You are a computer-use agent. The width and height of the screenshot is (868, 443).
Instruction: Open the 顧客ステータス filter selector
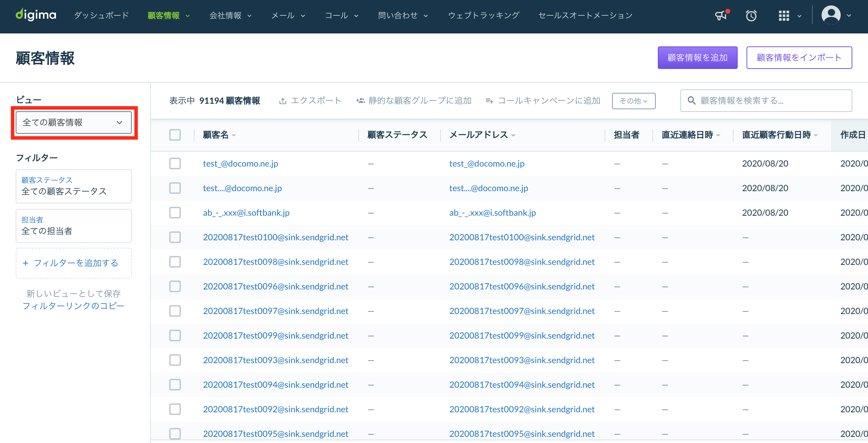pos(74,186)
